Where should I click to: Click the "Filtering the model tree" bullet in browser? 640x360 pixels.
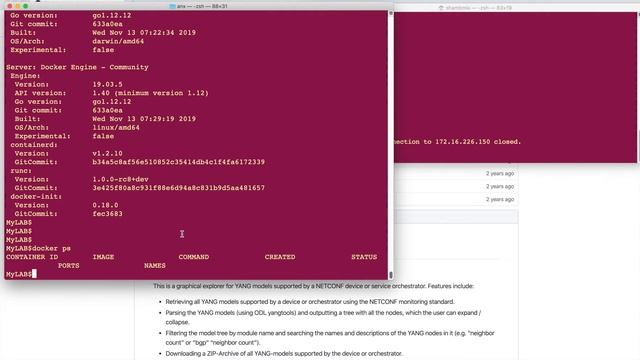click(330, 338)
